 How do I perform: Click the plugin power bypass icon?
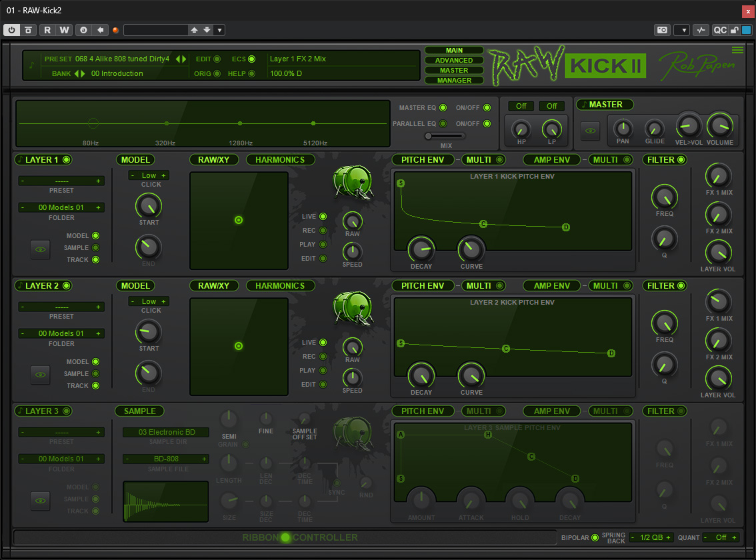point(11,30)
